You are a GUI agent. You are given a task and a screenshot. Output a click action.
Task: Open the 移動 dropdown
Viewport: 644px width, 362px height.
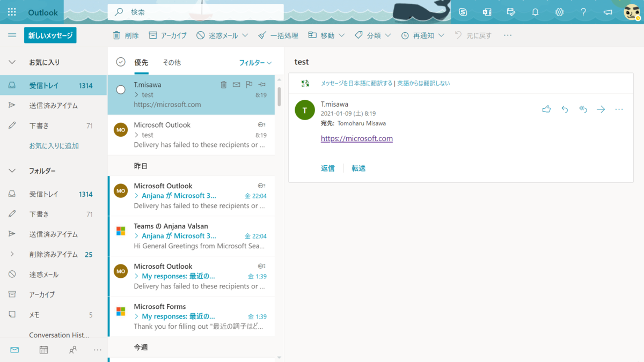(x=326, y=35)
